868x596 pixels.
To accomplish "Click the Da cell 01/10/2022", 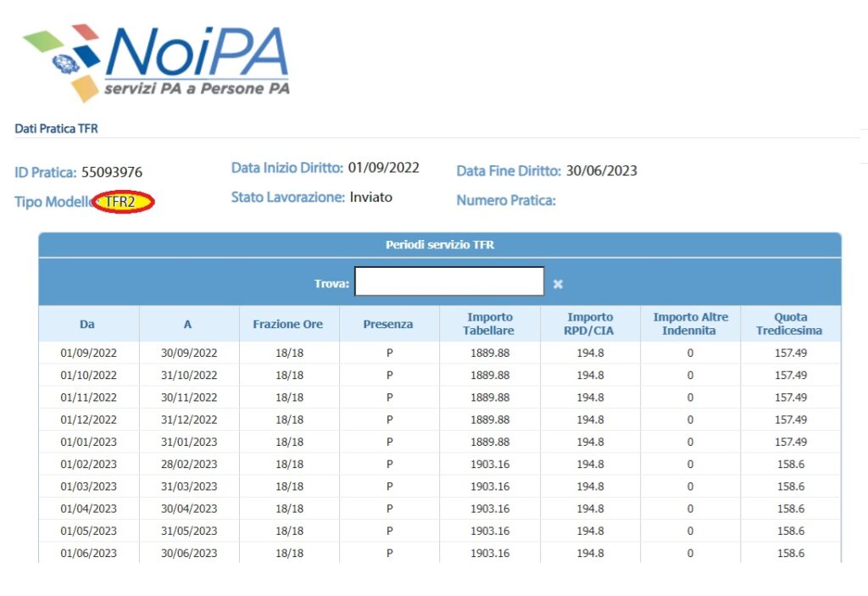I will 88,375.
